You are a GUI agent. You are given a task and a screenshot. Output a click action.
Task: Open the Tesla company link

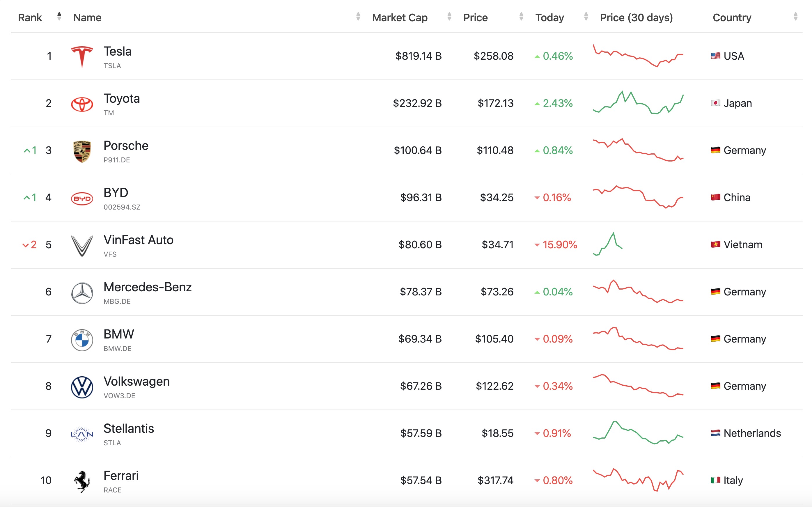pos(117,51)
